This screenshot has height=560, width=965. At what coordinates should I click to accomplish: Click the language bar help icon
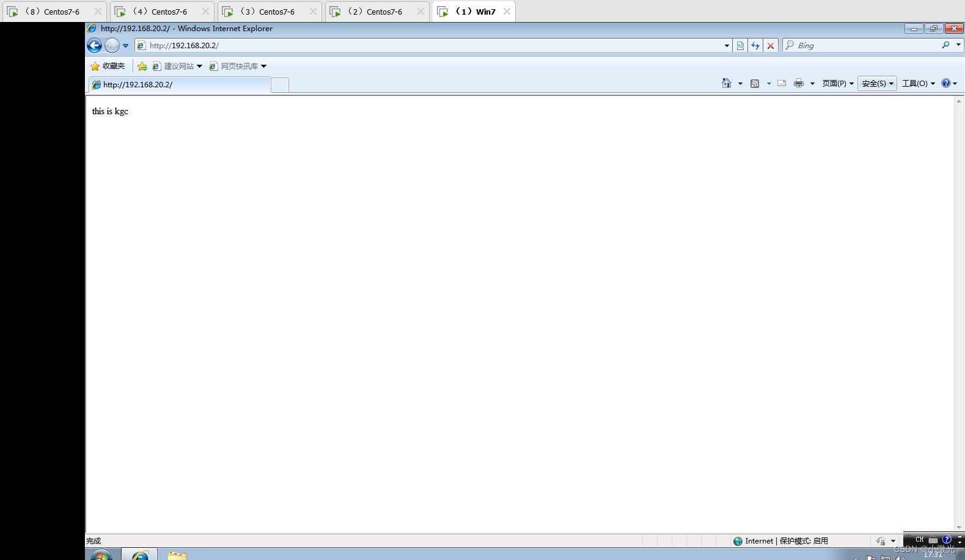947,540
